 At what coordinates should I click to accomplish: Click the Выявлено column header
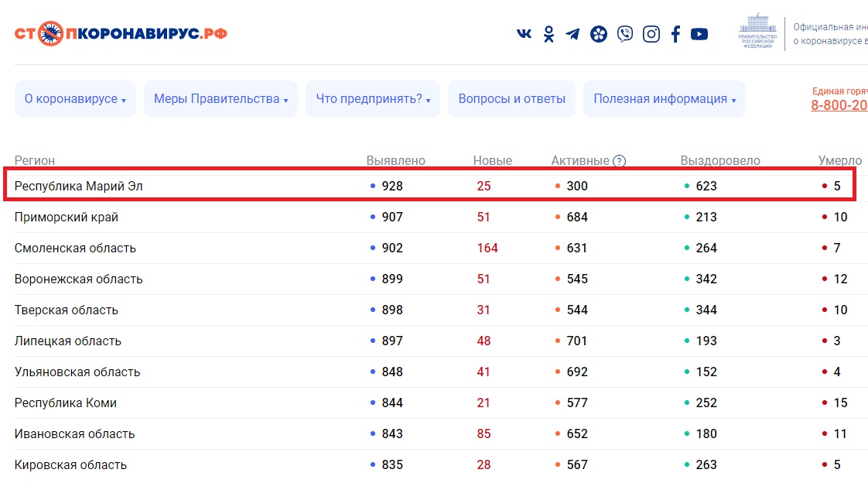pyautogui.click(x=395, y=161)
